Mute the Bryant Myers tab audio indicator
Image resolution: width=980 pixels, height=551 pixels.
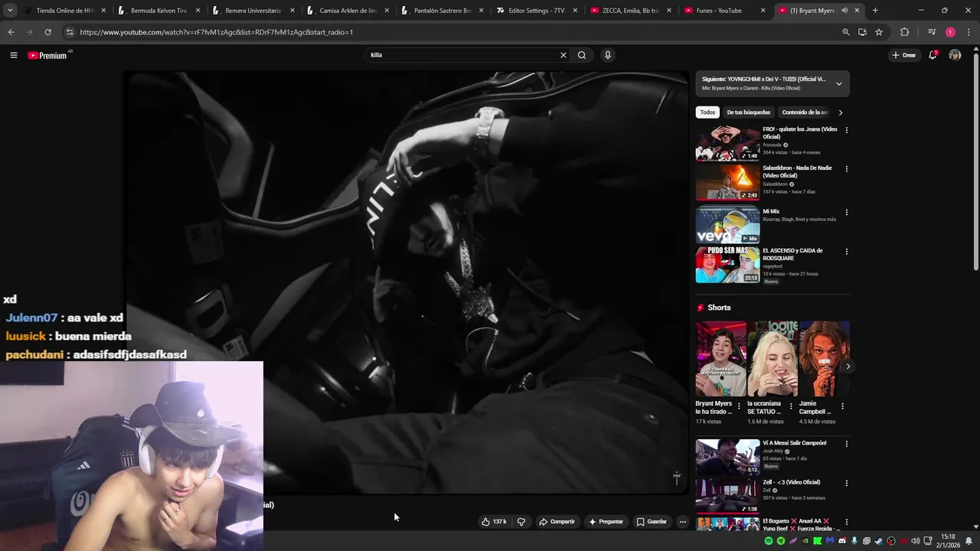coord(844,11)
